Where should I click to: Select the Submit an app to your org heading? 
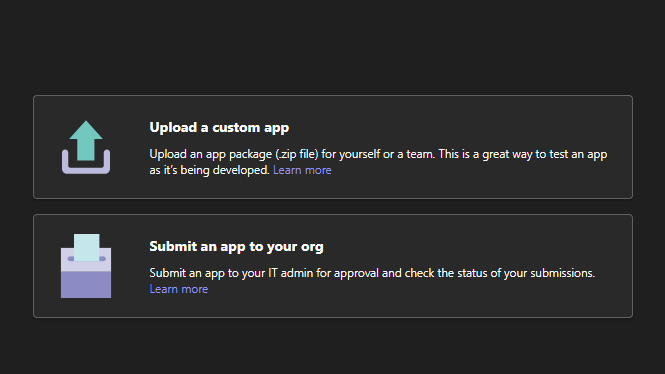tap(236, 246)
